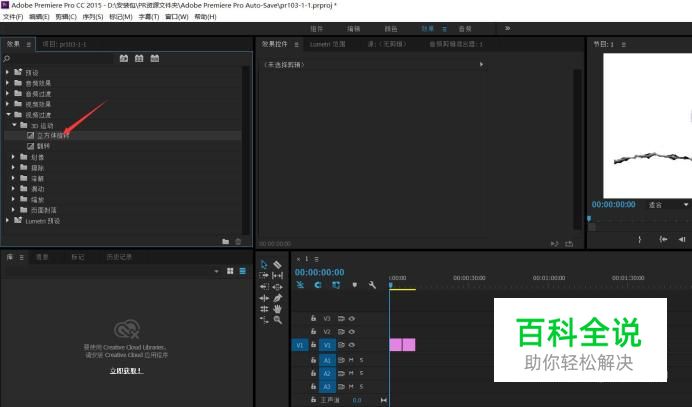Image resolution: width=692 pixels, height=407 pixels.
Task: Open the 窗口(W) menu
Action: (177, 17)
